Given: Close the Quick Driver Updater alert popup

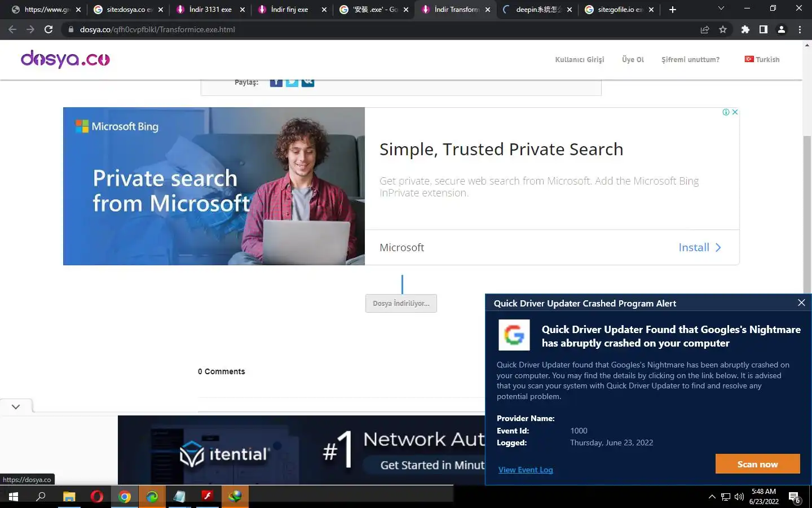Looking at the screenshot, I should 801,303.
